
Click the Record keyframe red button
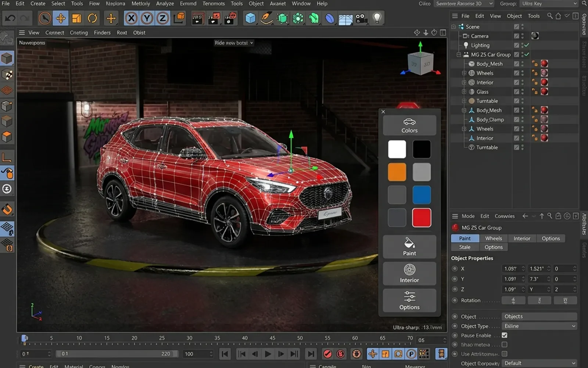pos(327,354)
